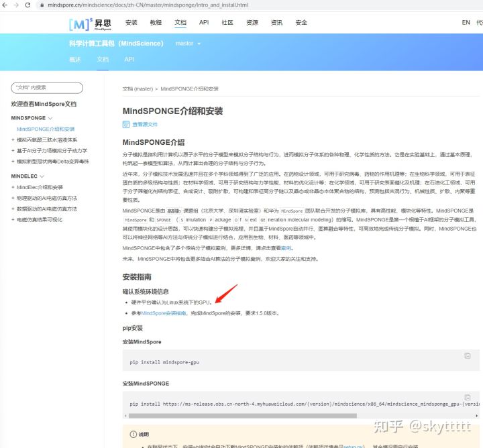The width and height of the screenshot is (483, 448).
Task: Open the MindSpore安装指南 link
Action: [x=164, y=313]
